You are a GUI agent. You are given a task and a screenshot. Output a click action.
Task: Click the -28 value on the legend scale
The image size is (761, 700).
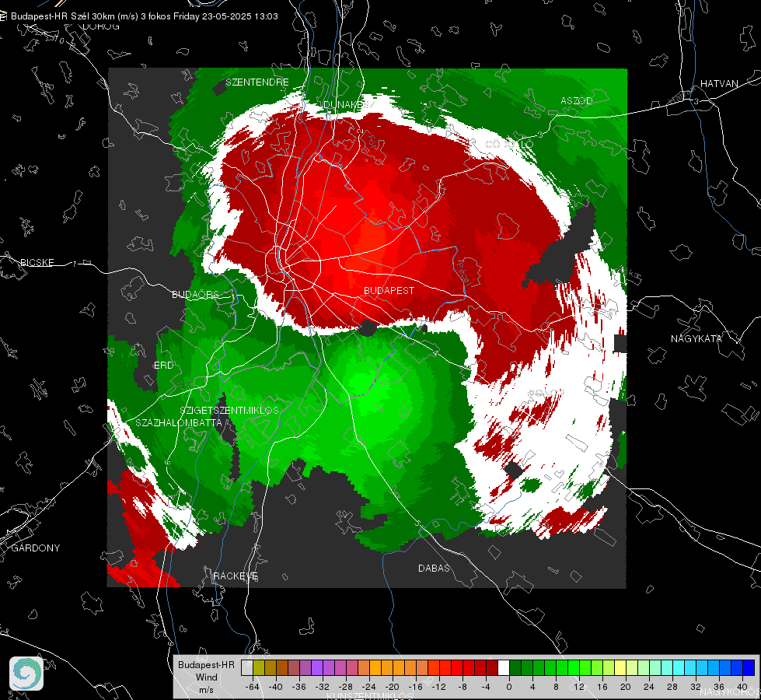coord(346,687)
